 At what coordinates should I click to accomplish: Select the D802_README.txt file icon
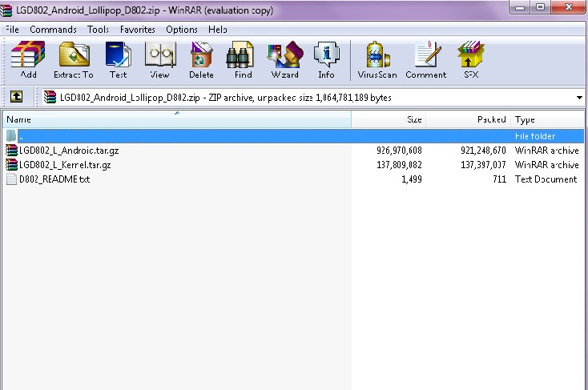12,179
